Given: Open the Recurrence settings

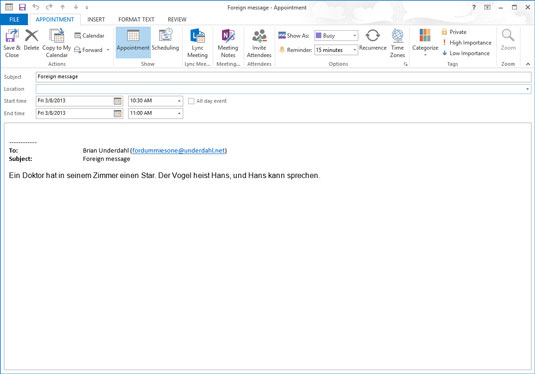Looking at the screenshot, I should [373, 40].
